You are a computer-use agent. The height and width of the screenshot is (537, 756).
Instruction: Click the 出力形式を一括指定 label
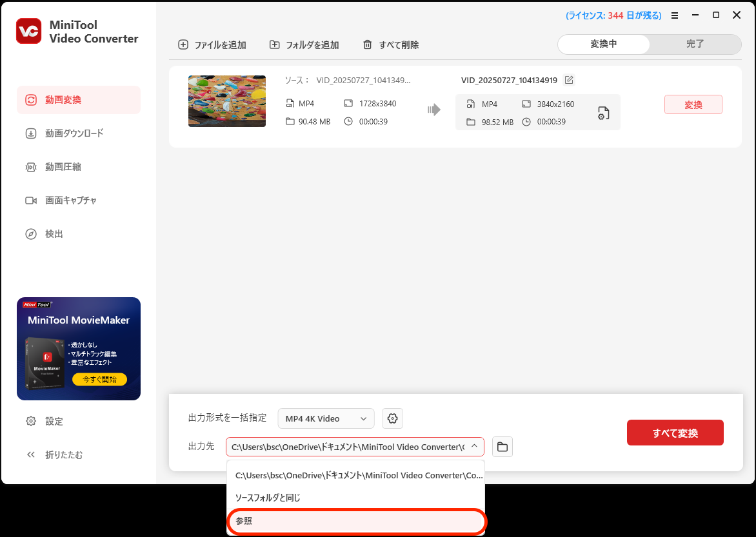(227, 418)
